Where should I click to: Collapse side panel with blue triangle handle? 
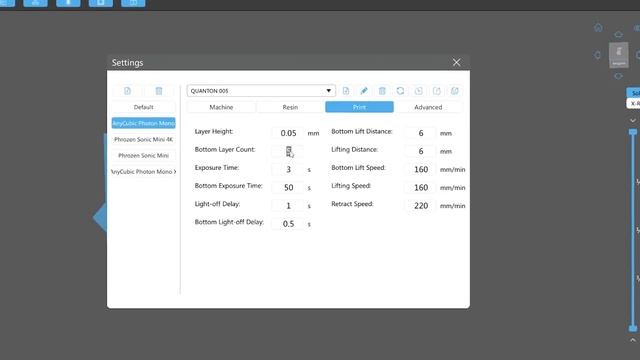(x=100, y=218)
